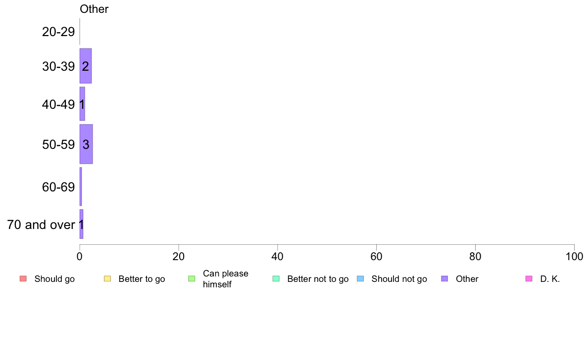
Task: Select the 50-59 purple bar
Action: tap(86, 144)
